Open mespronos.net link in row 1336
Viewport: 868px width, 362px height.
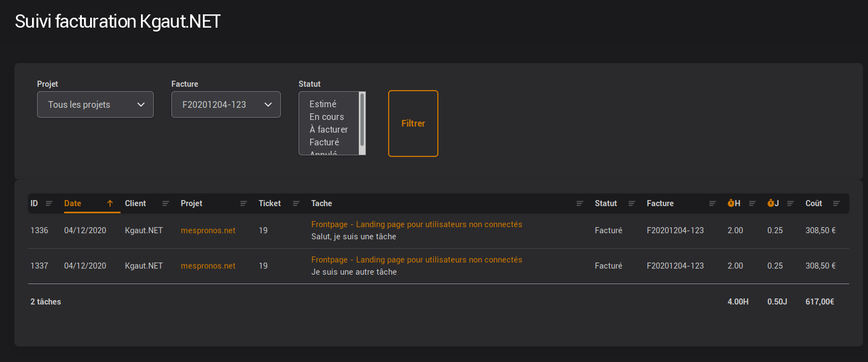click(x=208, y=230)
